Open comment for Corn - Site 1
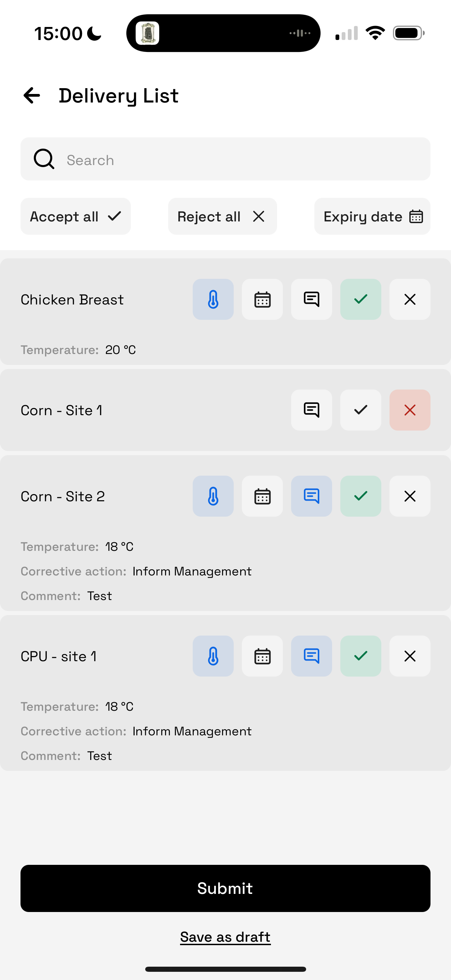This screenshot has height=980, width=451. tap(312, 410)
